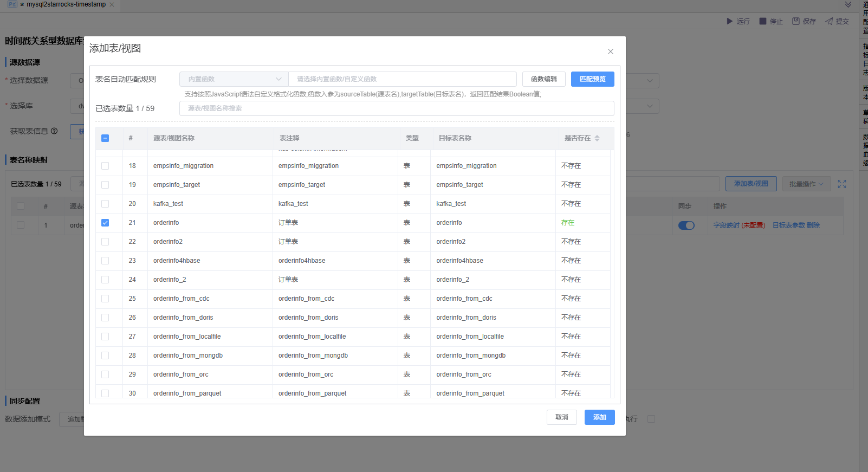Expand the 批量操作 dropdown
The width and height of the screenshot is (868, 472).
click(x=806, y=184)
